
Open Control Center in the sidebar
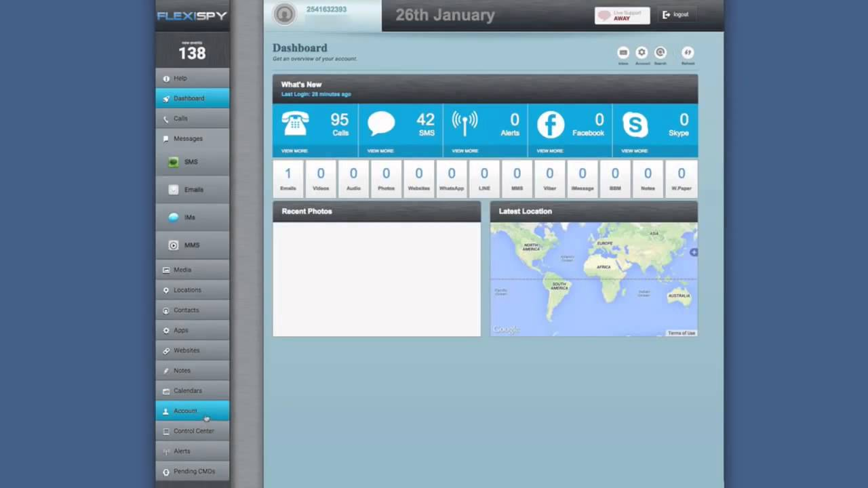193,431
